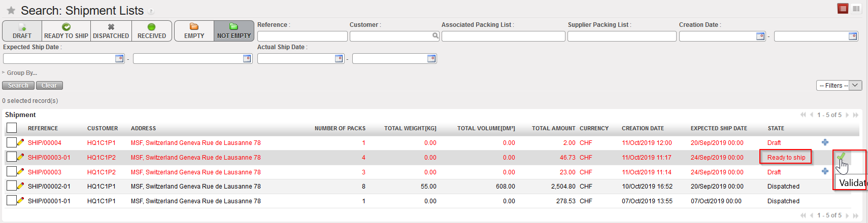Click the favorite star icon beside Search title

tap(11, 11)
